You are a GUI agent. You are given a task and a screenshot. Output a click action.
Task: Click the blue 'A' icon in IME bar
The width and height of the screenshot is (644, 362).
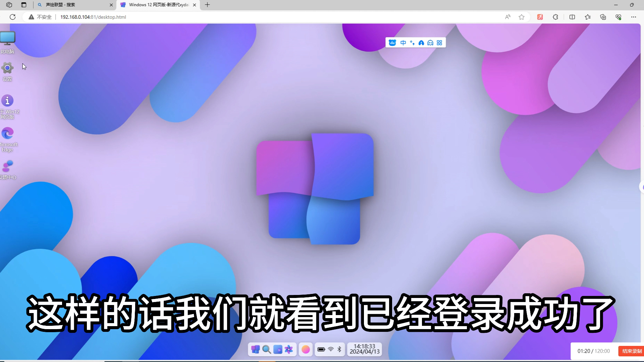point(421,43)
